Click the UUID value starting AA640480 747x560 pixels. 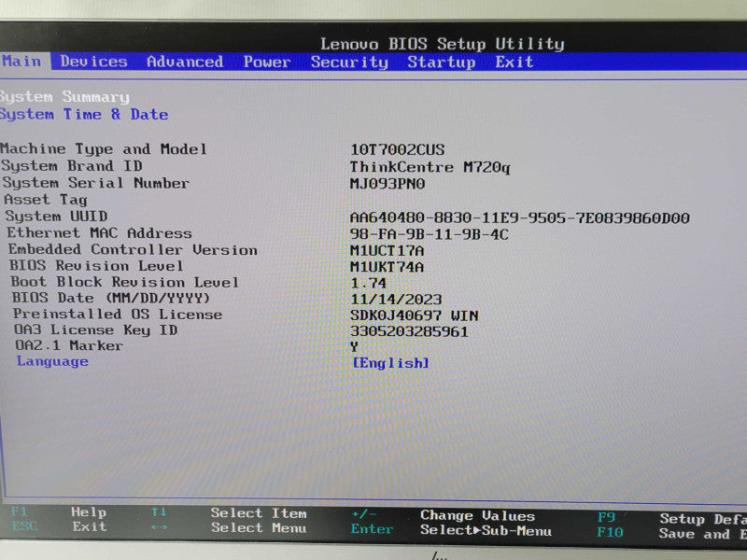(520, 218)
